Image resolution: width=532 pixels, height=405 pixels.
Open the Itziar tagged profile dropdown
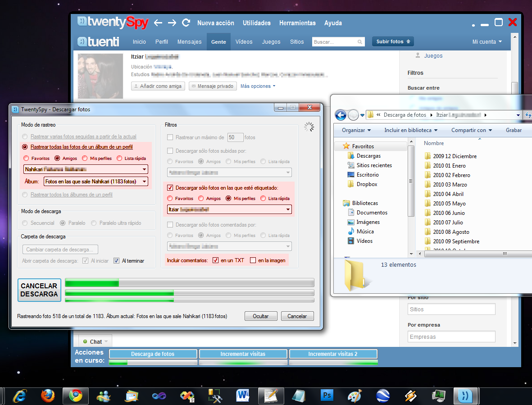229,209
